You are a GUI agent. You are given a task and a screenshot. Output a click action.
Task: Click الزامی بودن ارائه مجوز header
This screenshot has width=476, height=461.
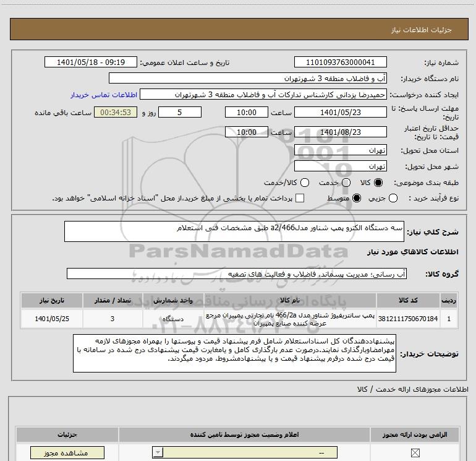(x=415, y=434)
